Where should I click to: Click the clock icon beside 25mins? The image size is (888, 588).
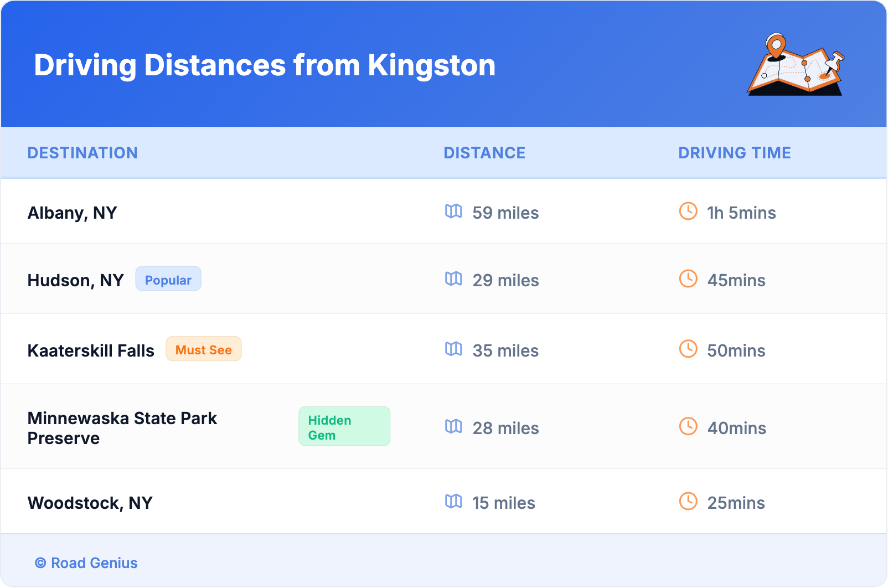tap(688, 502)
